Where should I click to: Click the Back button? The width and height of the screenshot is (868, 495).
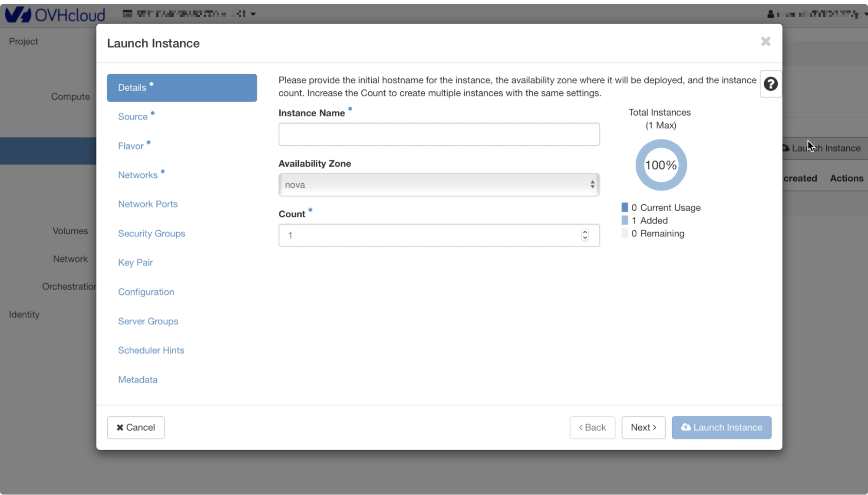coord(592,427)
